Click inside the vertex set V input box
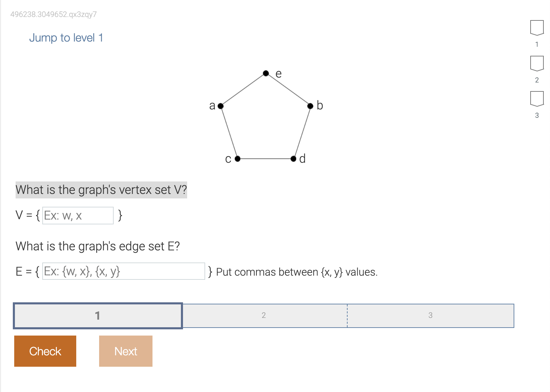Screen dimensions: 550x392 [x=78, y=215]
